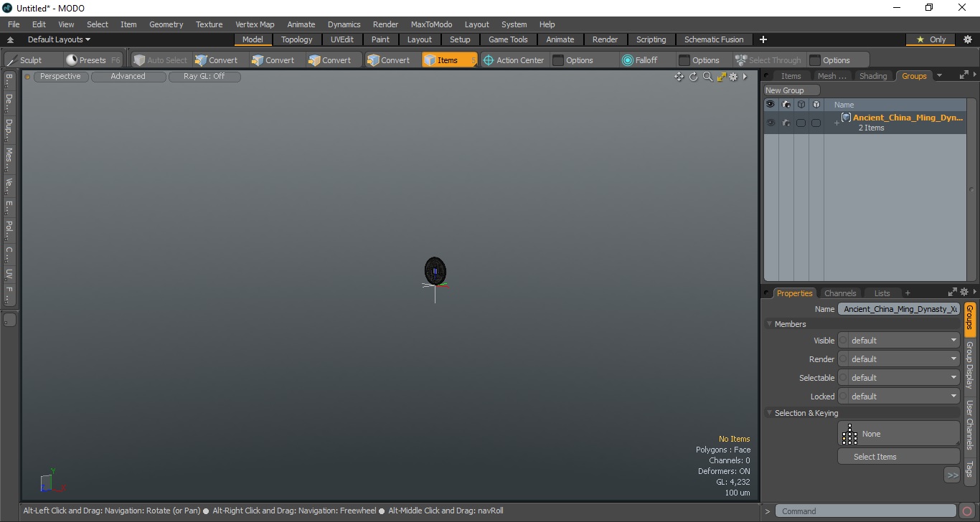Open the Texture menu

209,24
